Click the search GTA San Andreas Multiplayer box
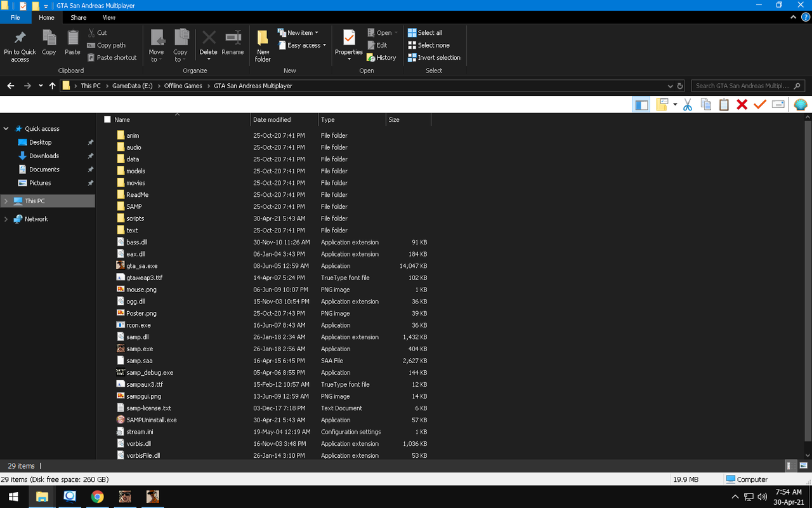Screen dimensions: 812x508 [x=749, y=86]
